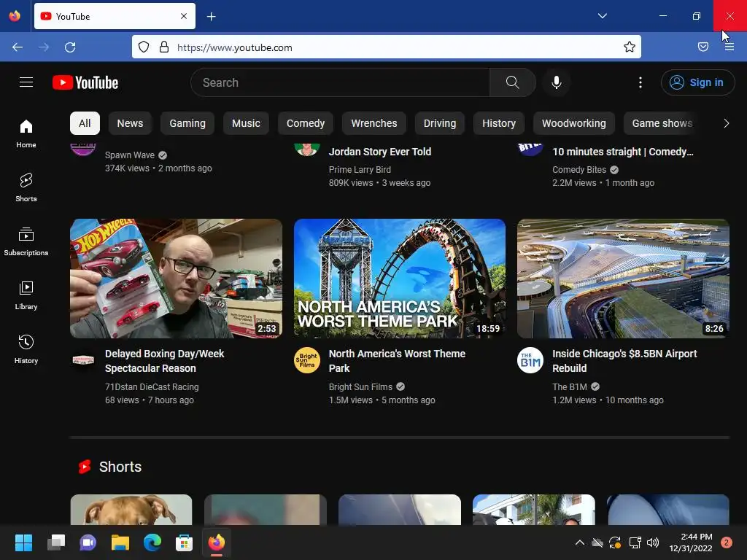Screen dimensions: 747x560
Task: Start voice search with the microphone
Action: tap(556, 82)
